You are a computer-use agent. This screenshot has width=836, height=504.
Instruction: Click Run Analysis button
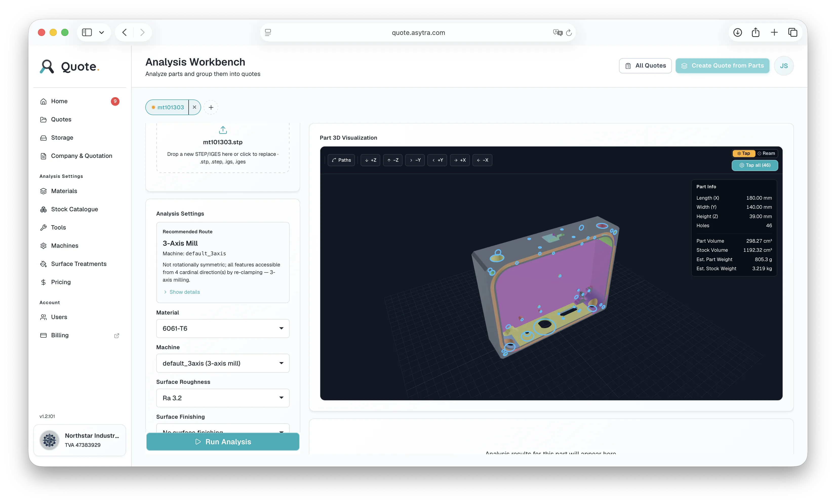[223, 442]
